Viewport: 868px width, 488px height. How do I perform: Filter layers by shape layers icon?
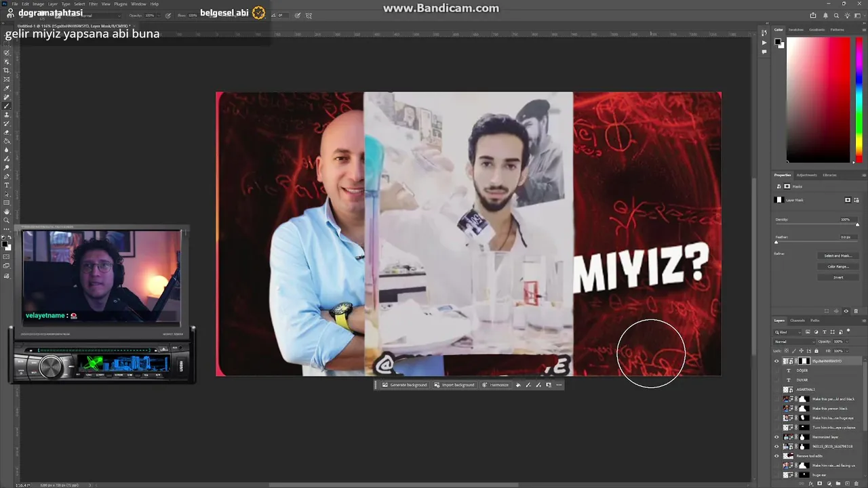833,332
